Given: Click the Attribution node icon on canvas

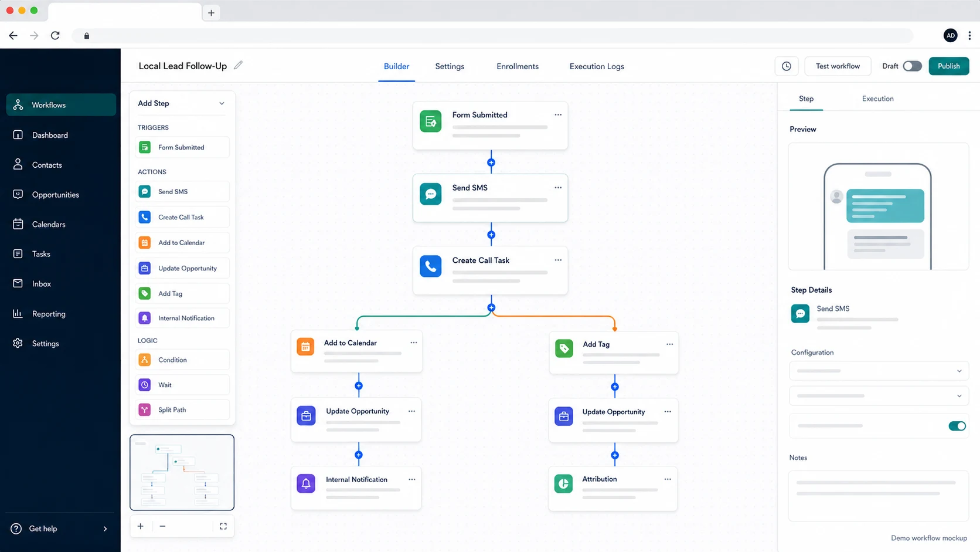Looking at the screenshot, I should [x=563, y=483].
